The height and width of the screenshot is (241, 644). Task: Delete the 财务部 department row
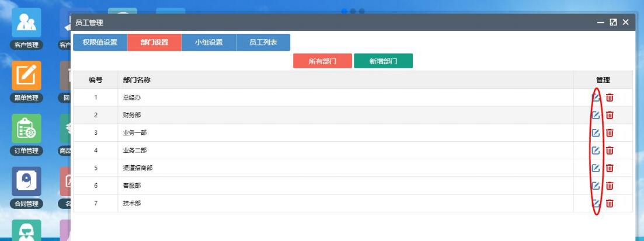[x=610, y=116]
